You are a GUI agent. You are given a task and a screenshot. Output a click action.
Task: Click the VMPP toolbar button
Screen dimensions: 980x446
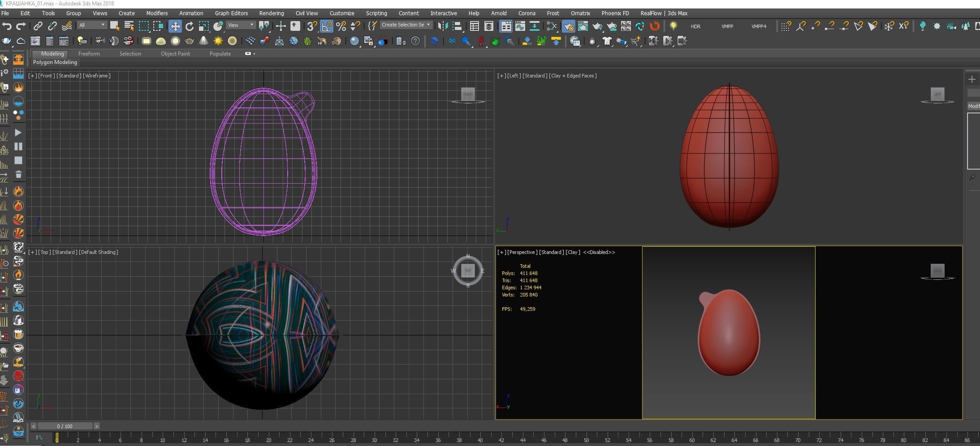pyautogui.click(x=727, y=26)
